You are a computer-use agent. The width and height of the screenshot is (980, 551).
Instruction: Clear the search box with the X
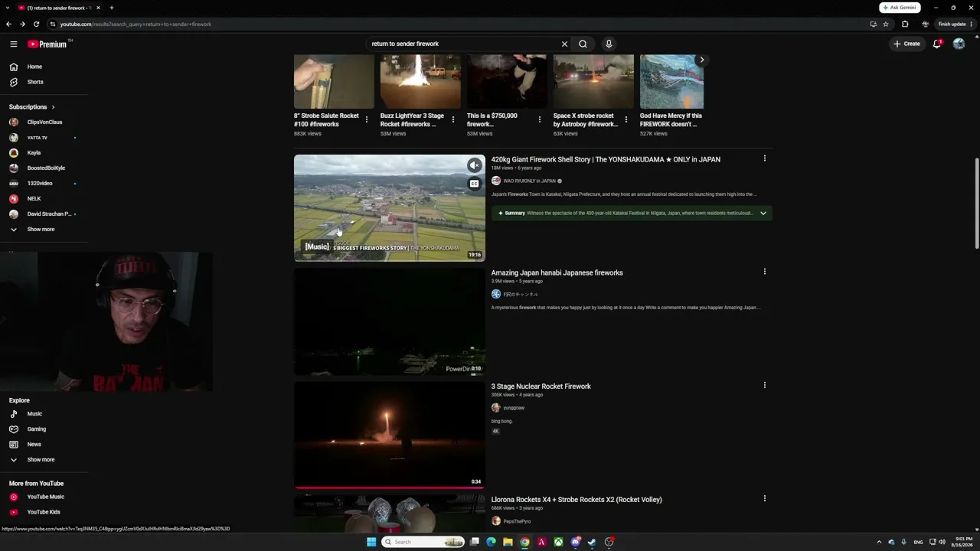coord(564,44)
